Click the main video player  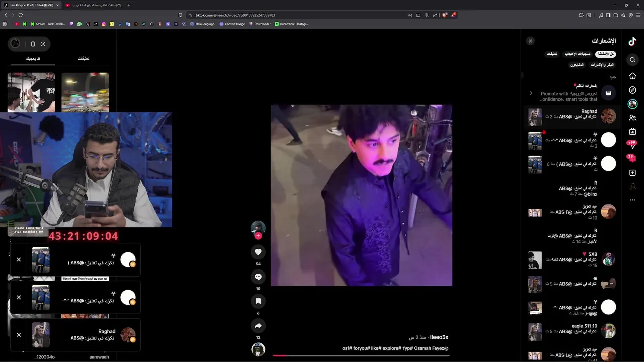pos(361,195)
